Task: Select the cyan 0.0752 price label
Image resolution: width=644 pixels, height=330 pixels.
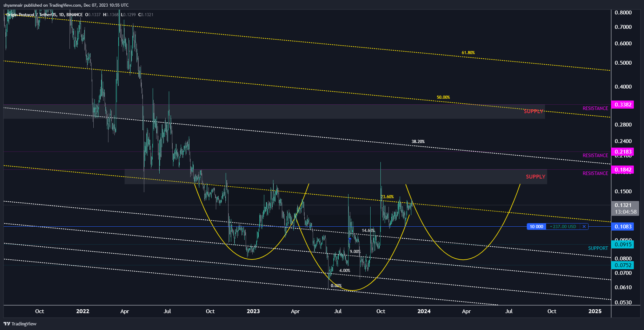Action: pyautogui.click(x=623, y=265)
